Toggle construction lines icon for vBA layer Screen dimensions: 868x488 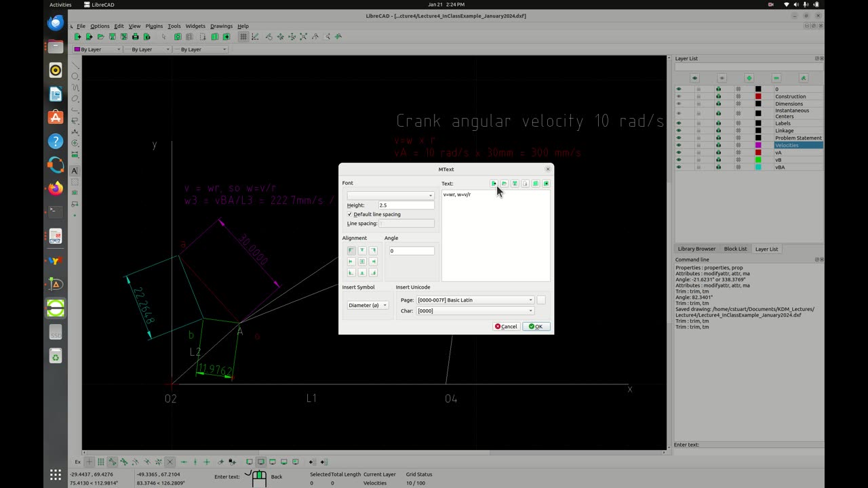738,167
